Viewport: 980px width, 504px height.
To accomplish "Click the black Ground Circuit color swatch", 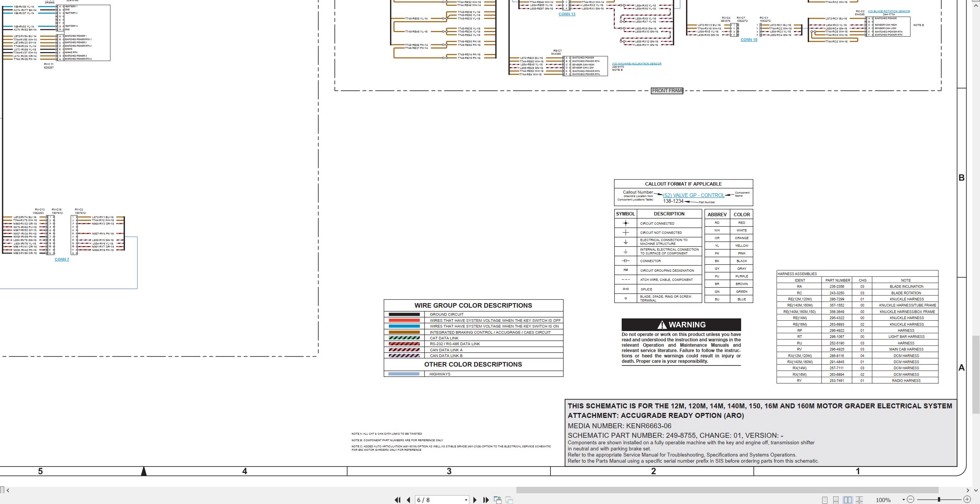I will (404, 315).
